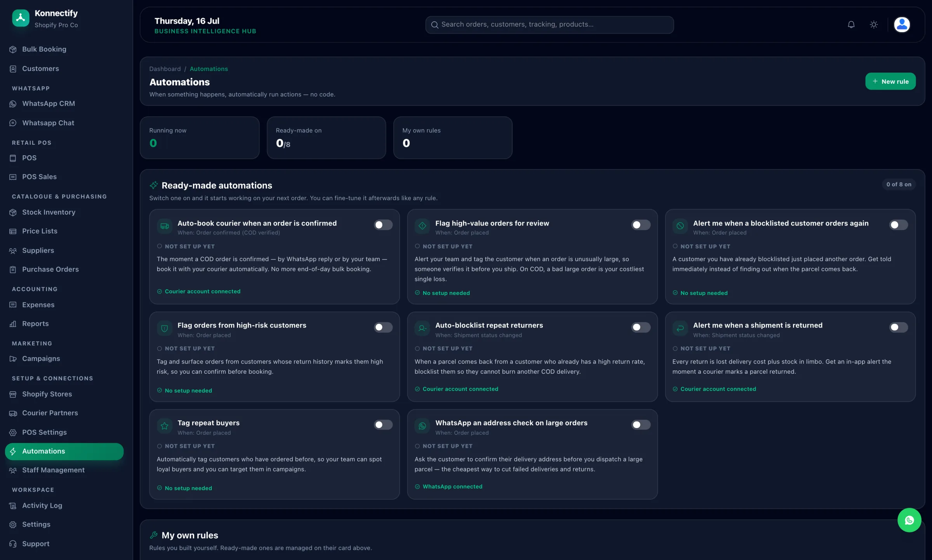Focus the search orders input field
932x560 pixels.
pyautogui.click(x=549, y=25)
